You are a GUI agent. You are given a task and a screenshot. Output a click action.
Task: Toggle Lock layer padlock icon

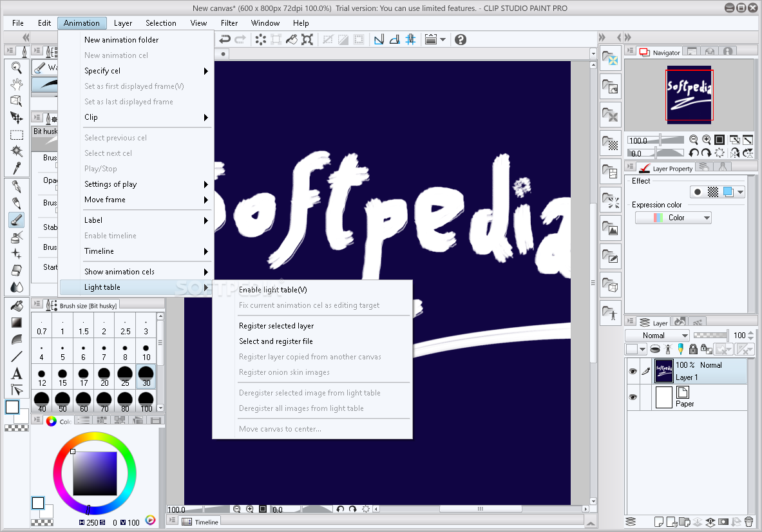tap(694, 349)
